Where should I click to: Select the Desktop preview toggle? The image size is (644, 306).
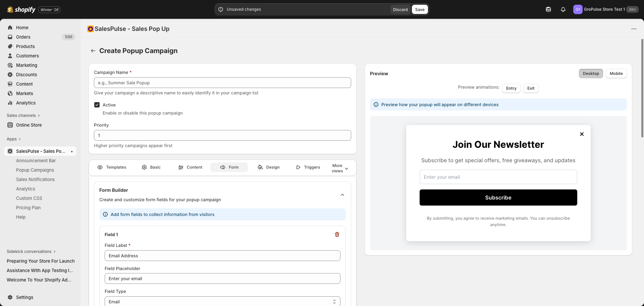pos(591,73)
